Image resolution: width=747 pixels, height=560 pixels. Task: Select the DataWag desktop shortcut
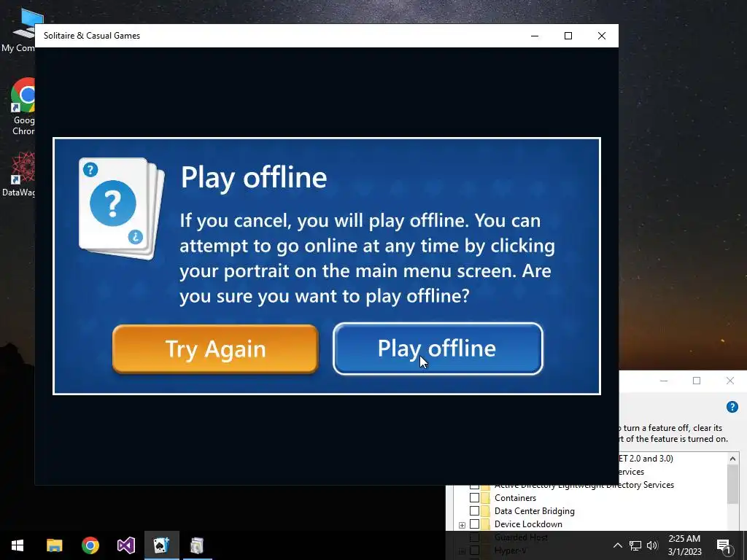click(19, 174)
